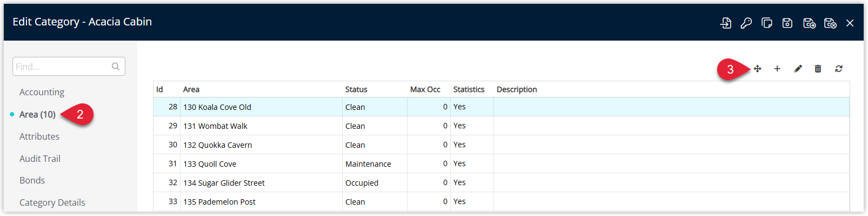Focus the Find search field
The height and width of the screenshot is (216, 868).
(x=69, y=67)
